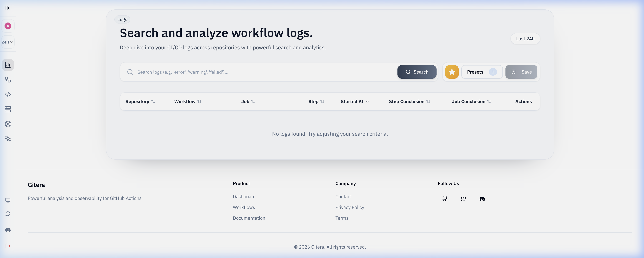Open the analytics bar chart panel
644x258 pixels.
coord(8,65)
